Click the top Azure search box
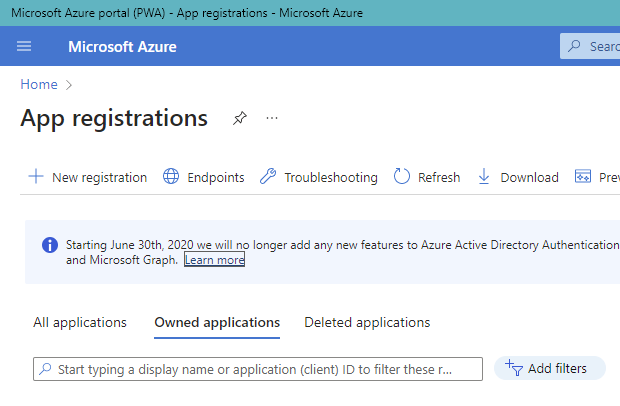The height and width of the screenshot is (406, 620). point(595,46)
